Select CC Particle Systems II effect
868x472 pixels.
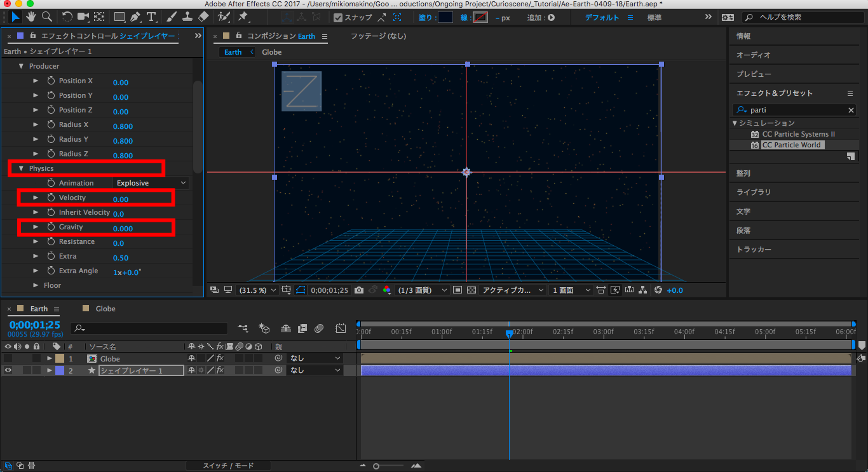[x=798, y=134]
